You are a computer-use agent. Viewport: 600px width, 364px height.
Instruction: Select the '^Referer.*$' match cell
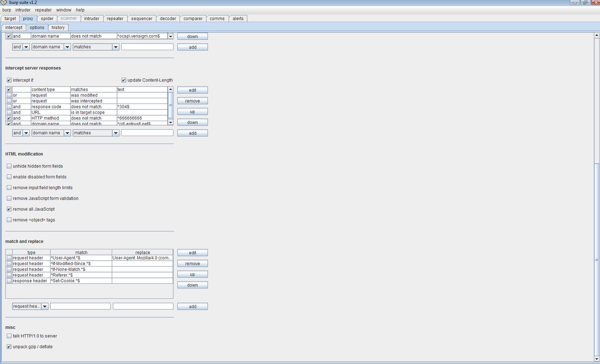(x=81, y=275)
